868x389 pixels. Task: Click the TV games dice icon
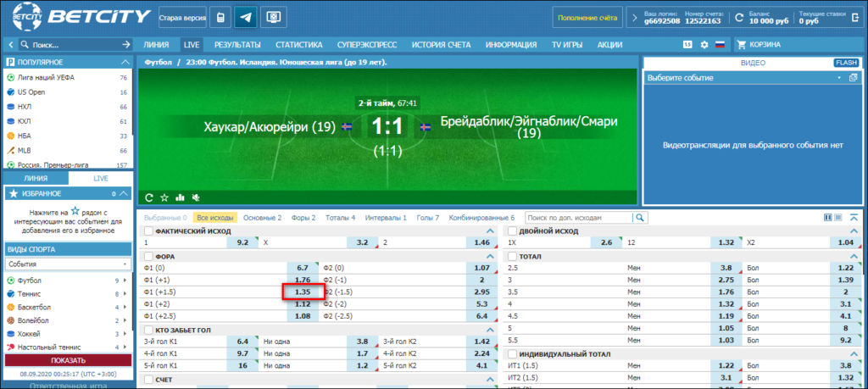tap(272, 17)
